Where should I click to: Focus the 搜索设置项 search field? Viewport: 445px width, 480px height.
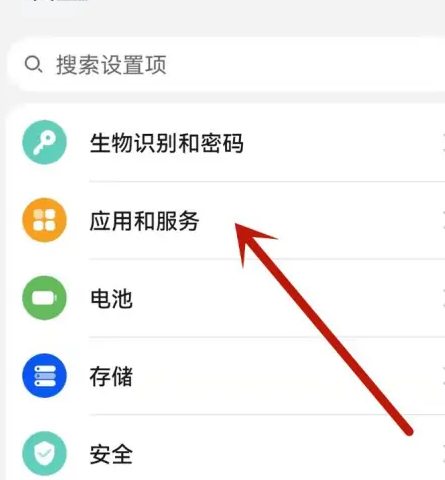pos(227,65)
